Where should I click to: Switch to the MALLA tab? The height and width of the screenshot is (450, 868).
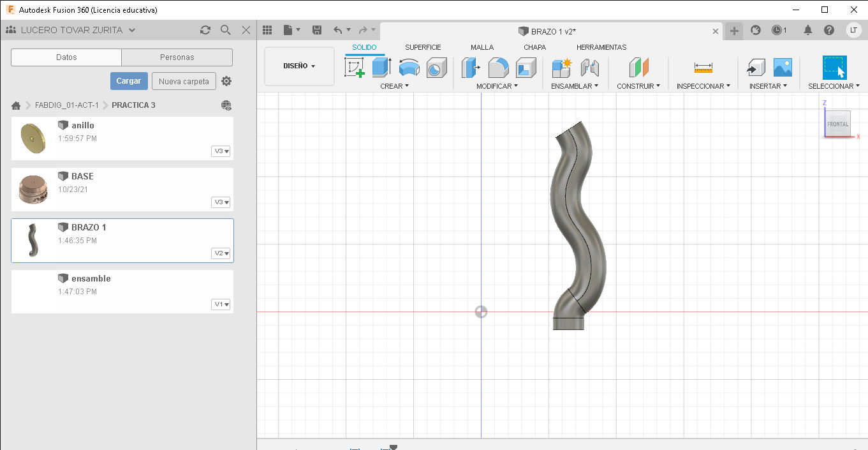tap(482, 47)
